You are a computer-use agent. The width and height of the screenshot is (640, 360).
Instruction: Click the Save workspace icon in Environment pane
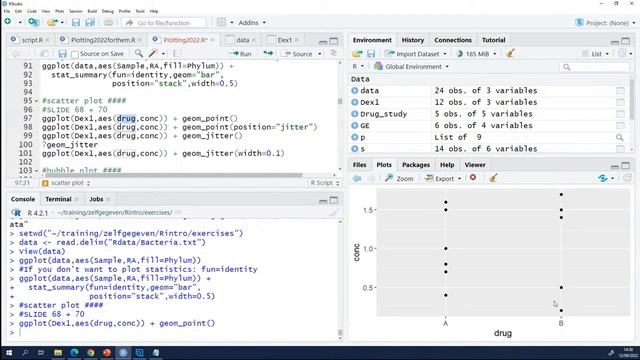(x=371, y=53)
